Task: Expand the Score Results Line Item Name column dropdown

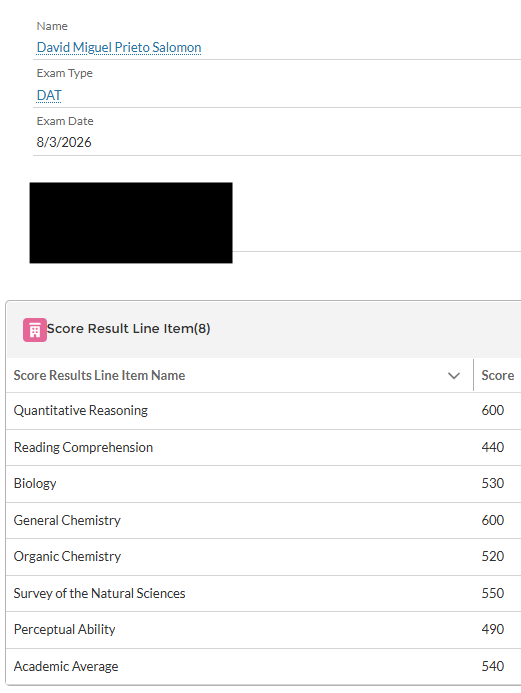Action: click(454, 376)
